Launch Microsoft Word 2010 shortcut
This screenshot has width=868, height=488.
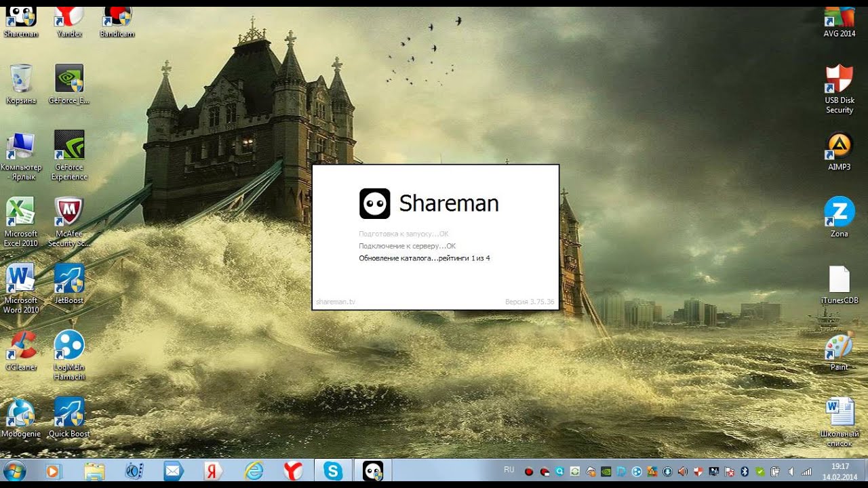(x=21, y=289)
